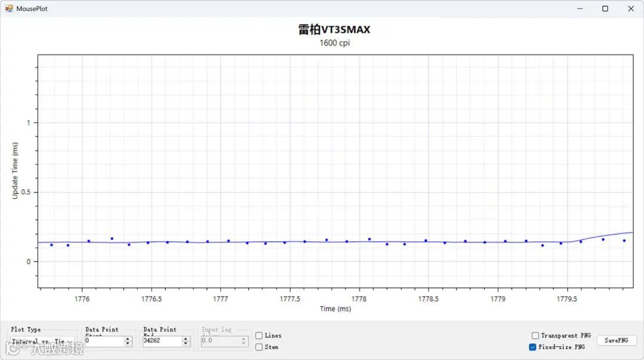
Task: Click the 0 y-axis tick label
Action: 29,261
